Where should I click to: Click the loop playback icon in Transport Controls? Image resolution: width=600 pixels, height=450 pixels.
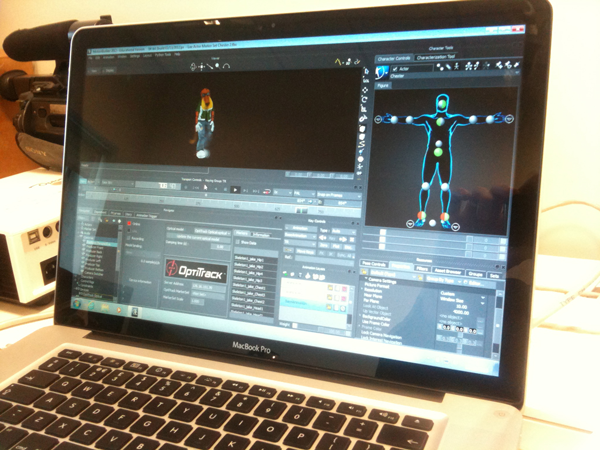(x=267, y=191)
